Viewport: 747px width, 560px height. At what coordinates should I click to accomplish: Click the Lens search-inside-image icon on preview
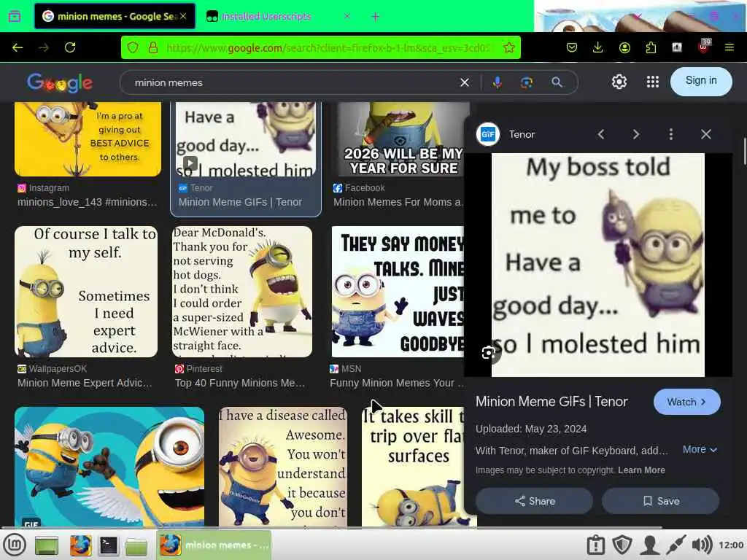click(488, 353)
